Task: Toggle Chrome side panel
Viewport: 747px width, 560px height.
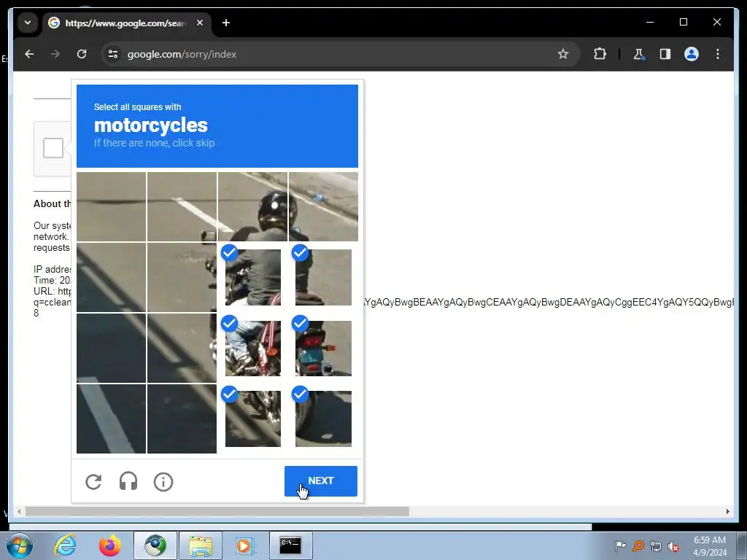Action: point(665,54)
